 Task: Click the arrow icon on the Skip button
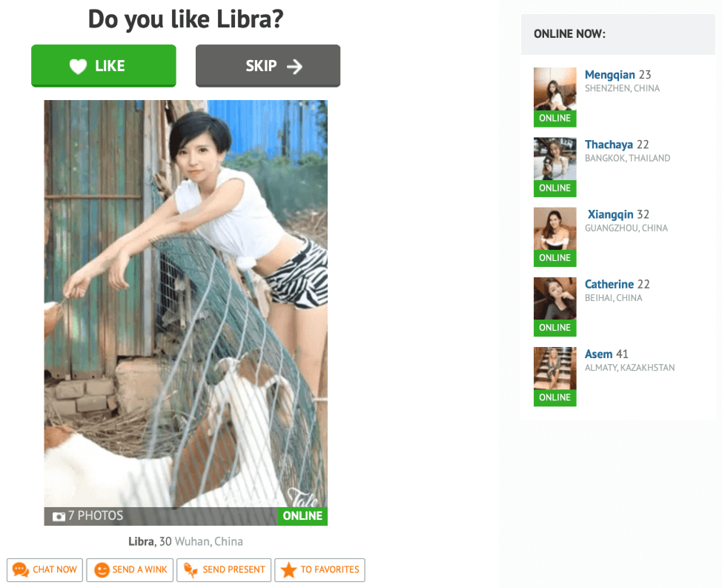coord(295,67)
